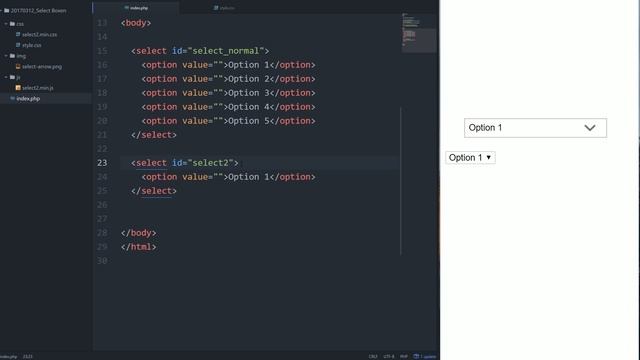640x360 pixels.
Task: Collapse the js folder arrow
Action: point(6,77)
